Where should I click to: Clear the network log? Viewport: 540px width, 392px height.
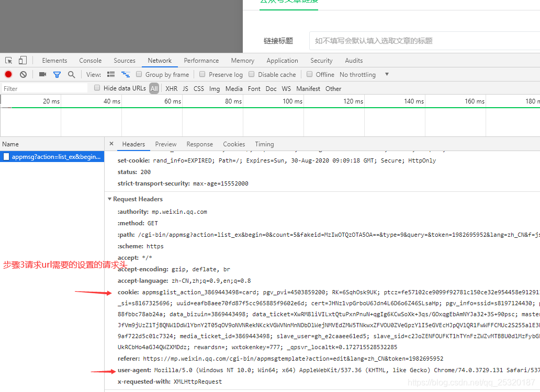[24, 74]
